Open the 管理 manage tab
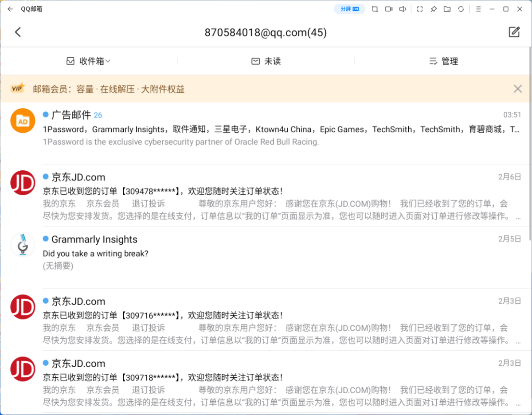 (443, 61)
